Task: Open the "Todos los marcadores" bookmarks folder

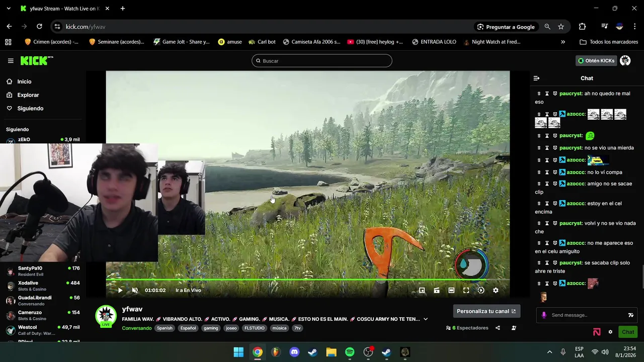Action: click(x=609, y=42)
